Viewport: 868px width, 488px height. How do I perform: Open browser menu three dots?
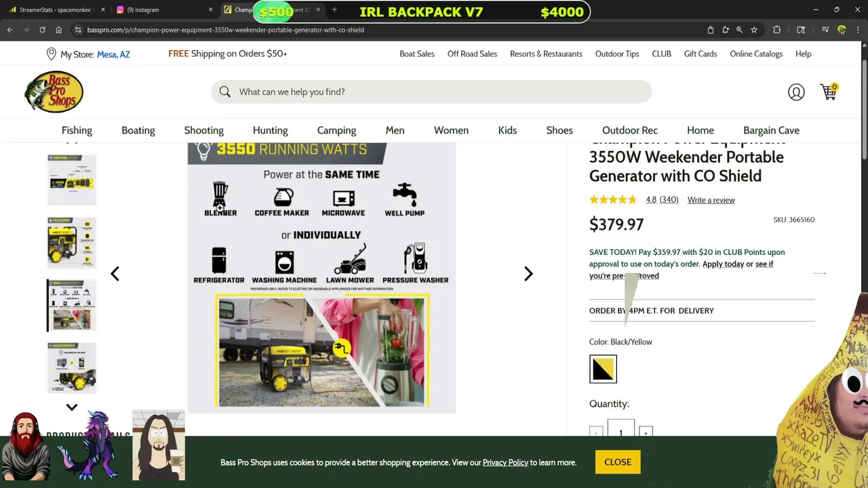tap(858, 30)
